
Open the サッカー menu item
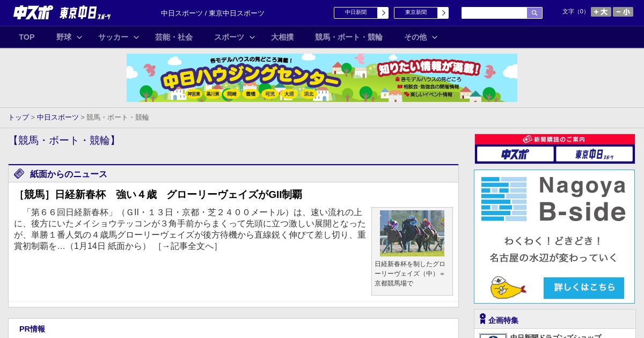coord(113,37)
